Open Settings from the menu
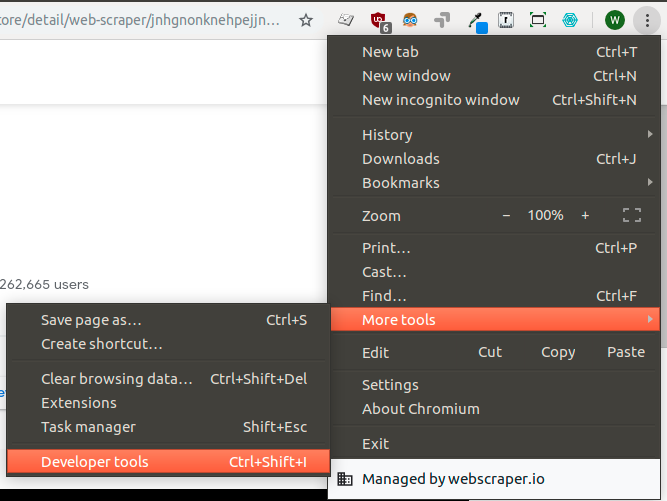 496,385
